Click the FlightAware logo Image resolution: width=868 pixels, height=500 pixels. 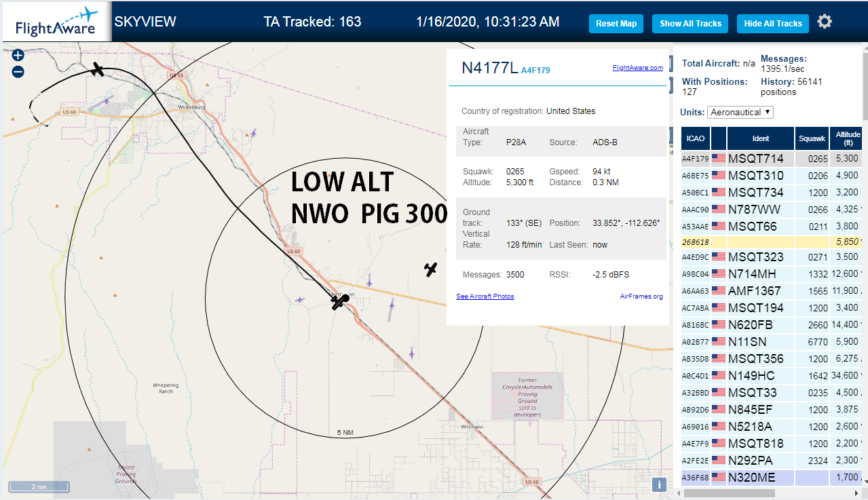click(56, 22)
